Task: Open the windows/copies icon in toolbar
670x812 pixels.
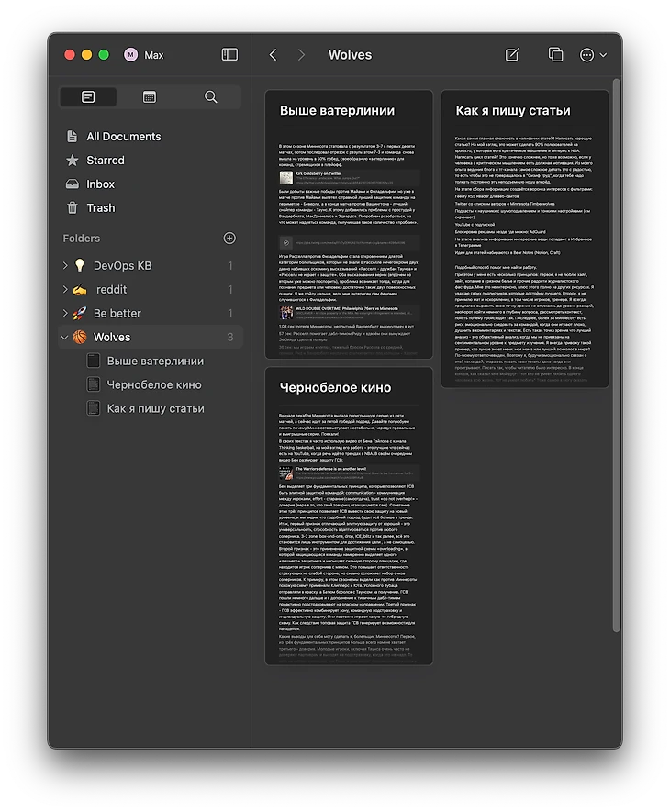Action: click(555, 54)
